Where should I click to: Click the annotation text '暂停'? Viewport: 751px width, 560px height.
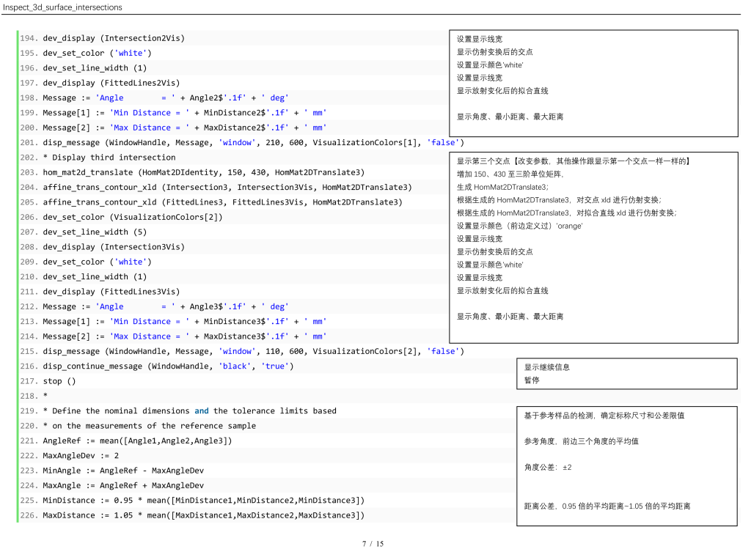[x=532, y=380]
